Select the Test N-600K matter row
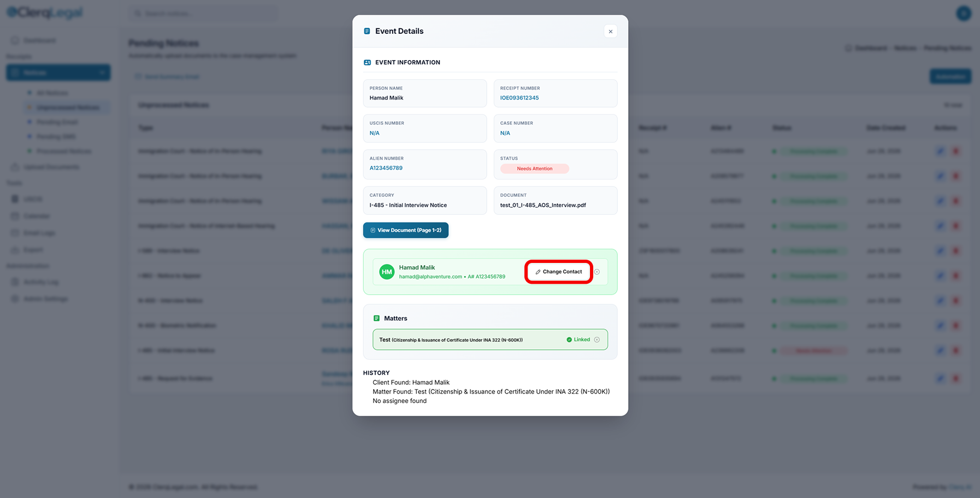Screen dimensions: 980x498 (490, 339)
